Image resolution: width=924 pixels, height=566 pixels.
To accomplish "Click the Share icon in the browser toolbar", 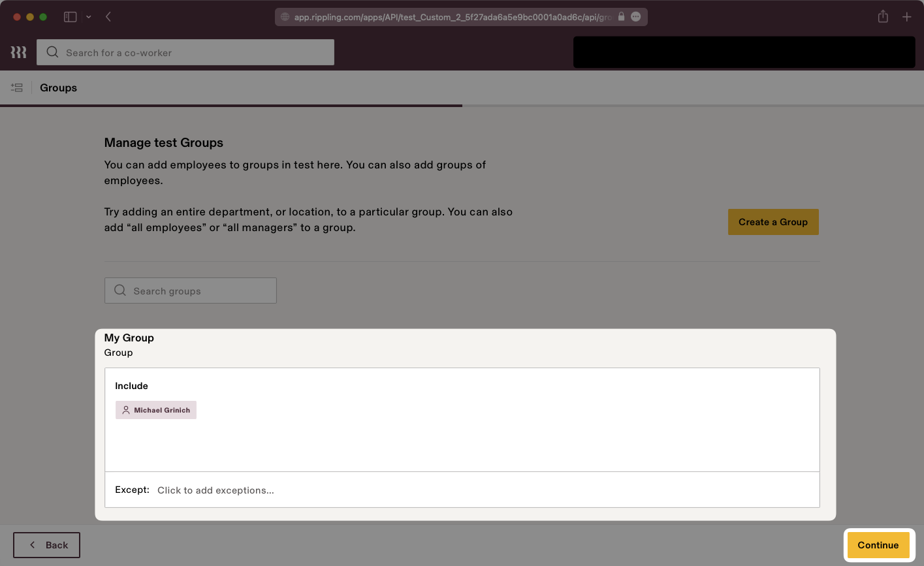I will (883, 16).
